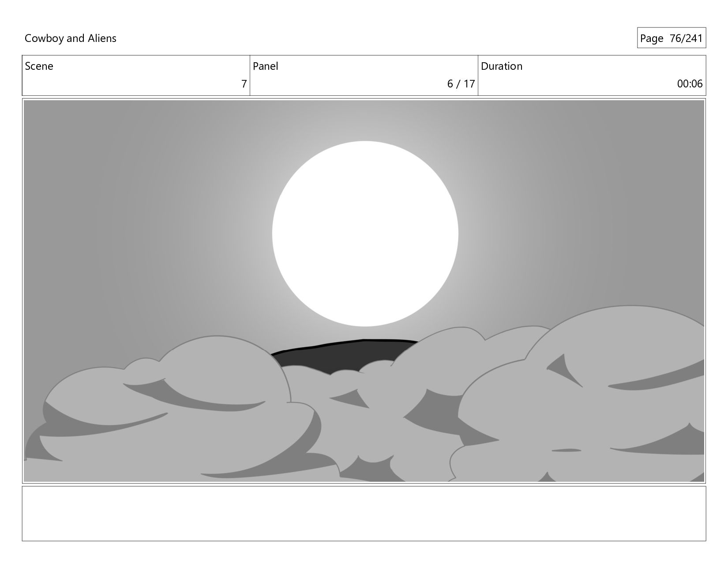Click the panel count '6 / 17'
The image size is (728, 563).
tap(461, 84)
